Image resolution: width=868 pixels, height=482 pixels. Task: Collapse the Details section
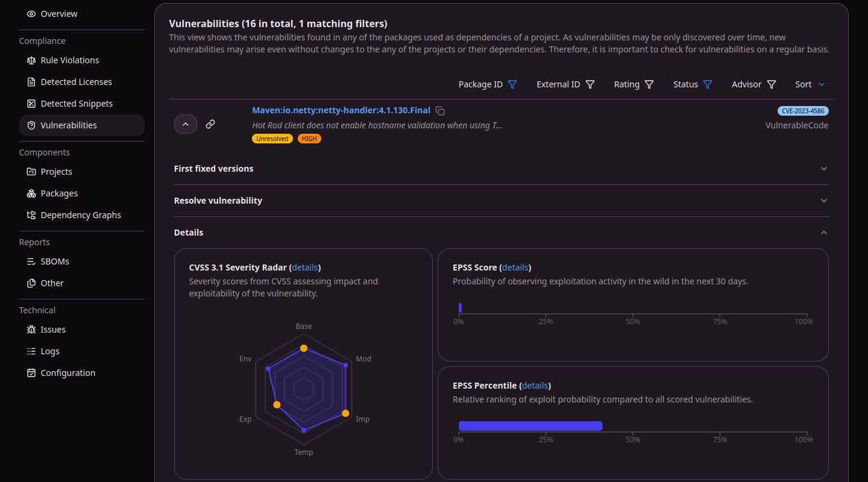tap(502, 233)
